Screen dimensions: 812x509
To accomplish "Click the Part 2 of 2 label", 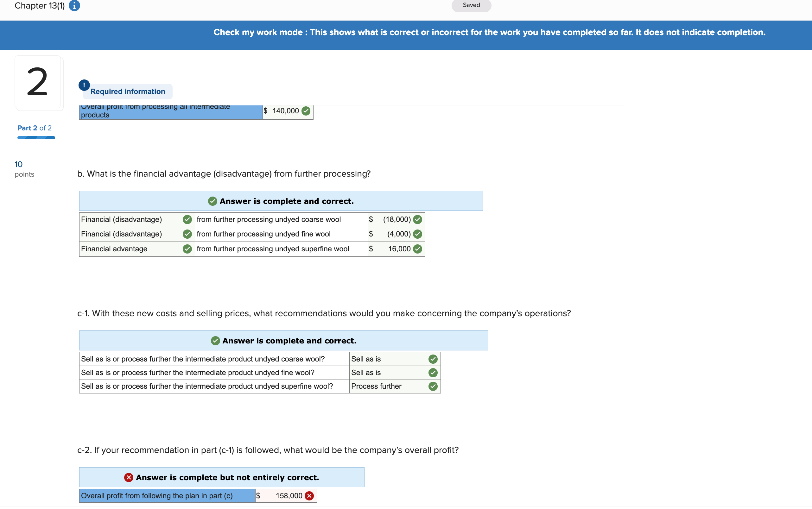I will 34,128.
